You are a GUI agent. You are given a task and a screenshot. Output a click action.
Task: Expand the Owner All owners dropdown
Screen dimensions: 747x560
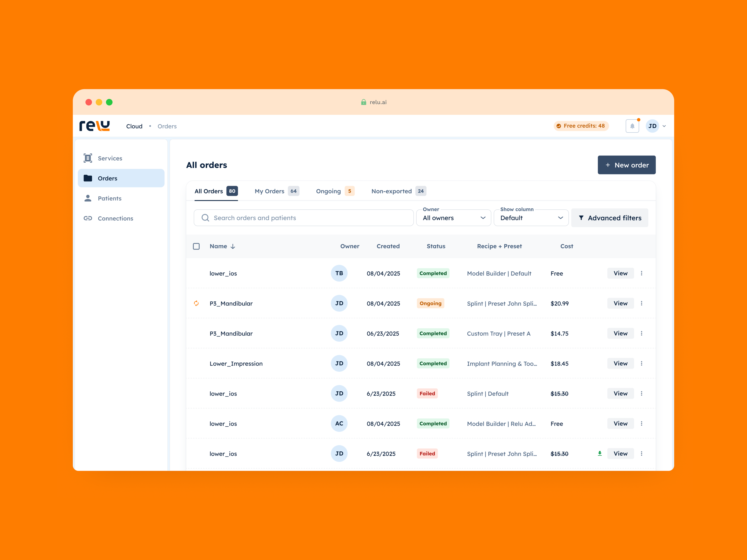[x=453, y=218]
